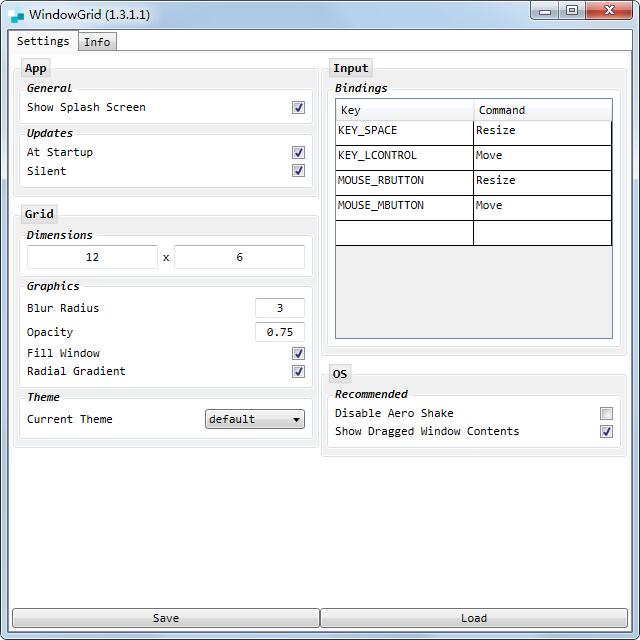Select the Settings tab
The image size is (640, 640).
coord(43,41)
